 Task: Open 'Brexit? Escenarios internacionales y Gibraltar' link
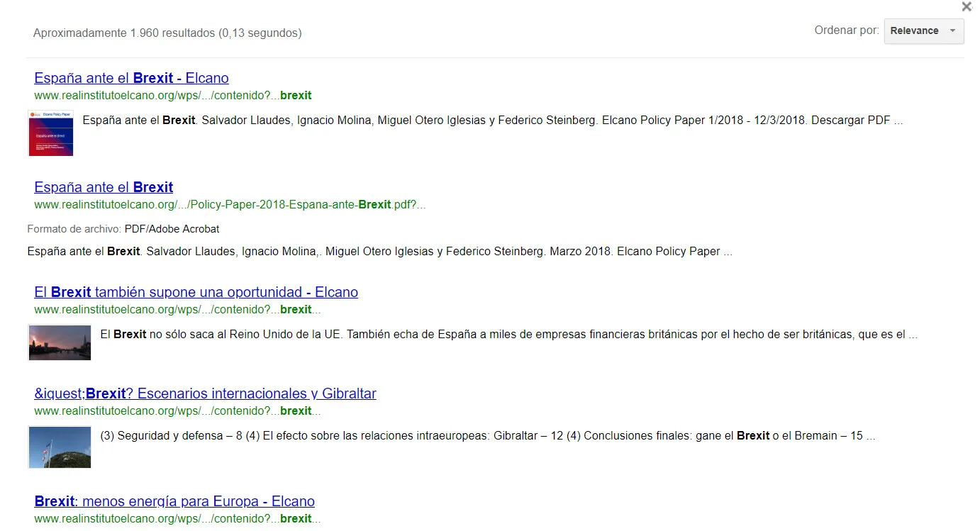[205, 393]
